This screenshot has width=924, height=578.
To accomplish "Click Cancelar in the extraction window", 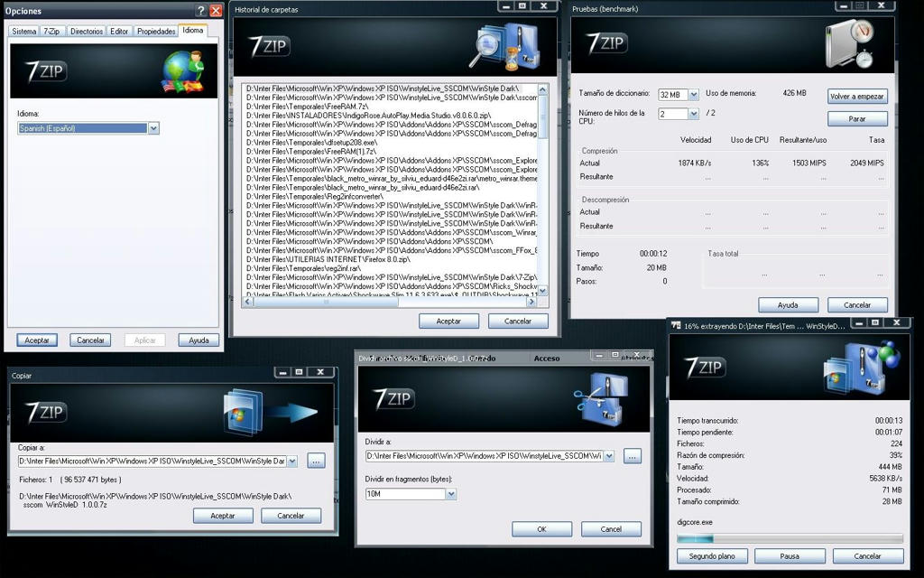I will click(x=868, y=555).
